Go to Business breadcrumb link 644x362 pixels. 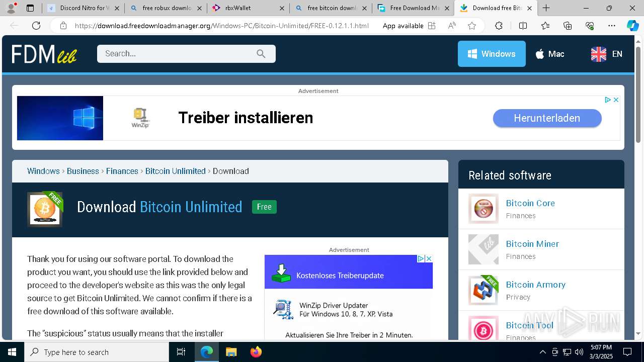click(x=83, y=171)
